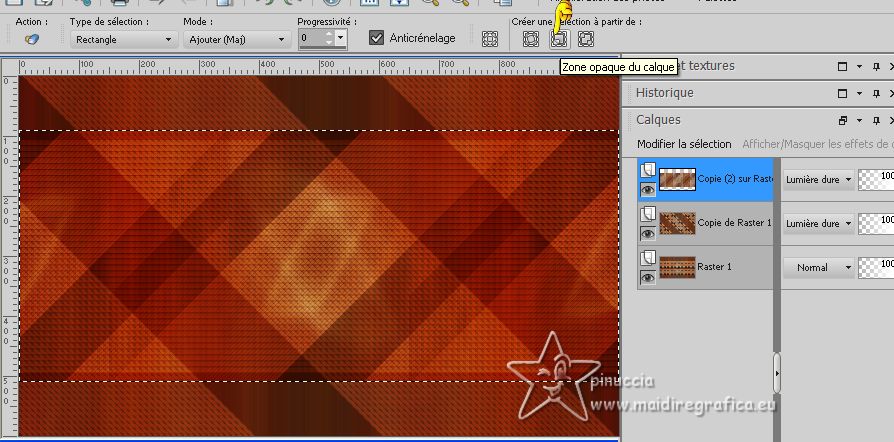894x442 pixels.
Task: Open the Historique panel menu arrow
Action: (859, 93)
